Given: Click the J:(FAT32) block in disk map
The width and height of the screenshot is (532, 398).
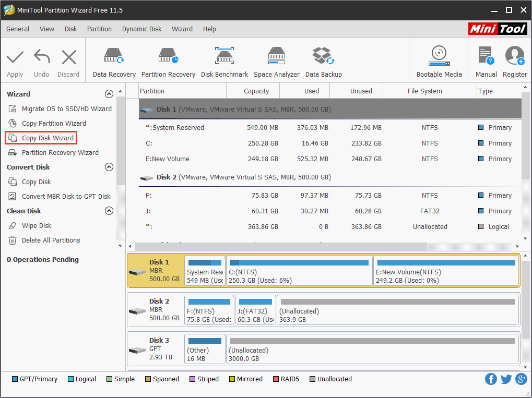Looking at the screenshot, I should [255, 309].
